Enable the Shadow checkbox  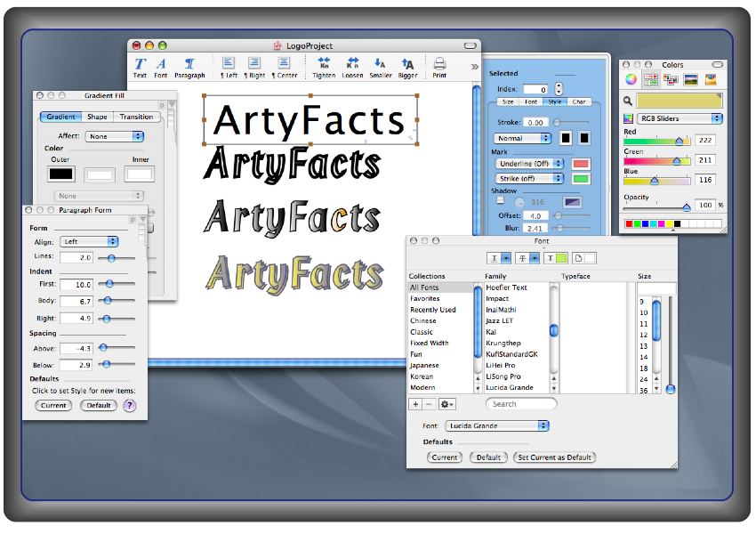coord(501,200)
